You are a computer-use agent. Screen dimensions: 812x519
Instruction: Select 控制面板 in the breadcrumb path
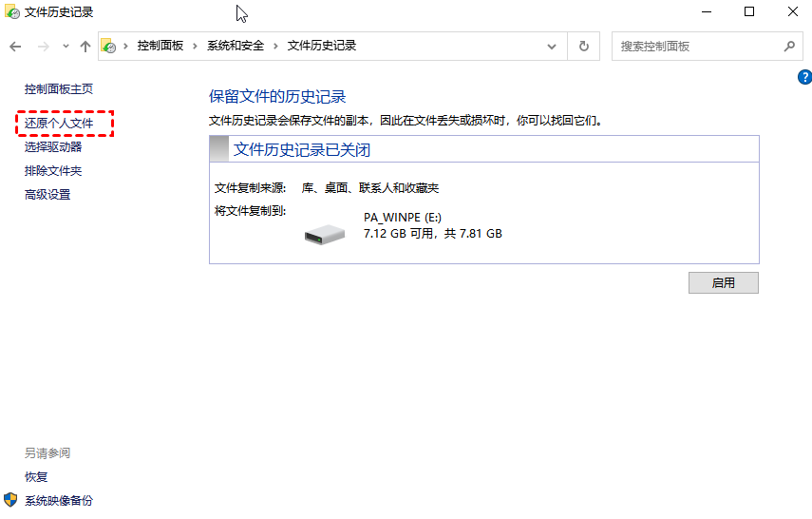pyautogui.click(x=160, y=47)
